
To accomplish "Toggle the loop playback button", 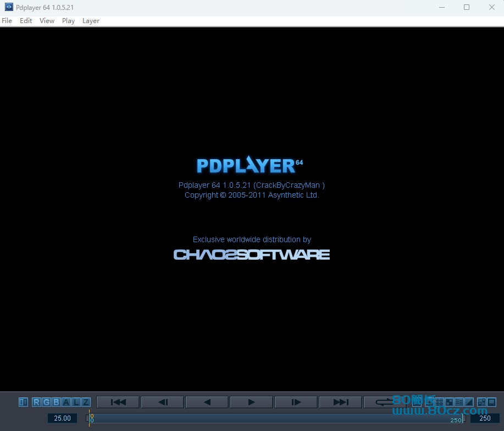I will click(x=385, y=402).
